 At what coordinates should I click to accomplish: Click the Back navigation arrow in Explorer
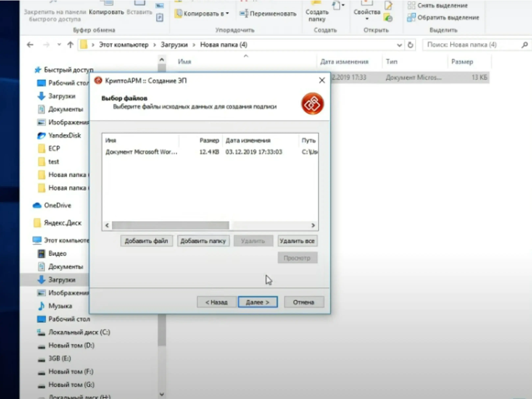click(x=30, y=45)
